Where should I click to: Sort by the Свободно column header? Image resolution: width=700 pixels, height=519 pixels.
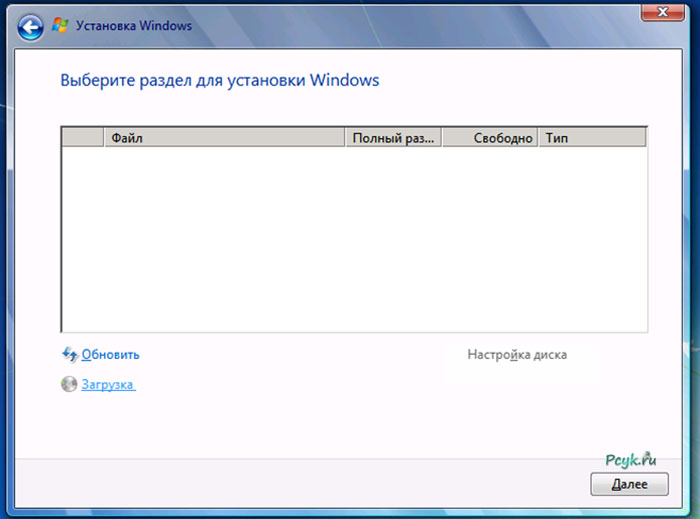click(x=490, y=138)
